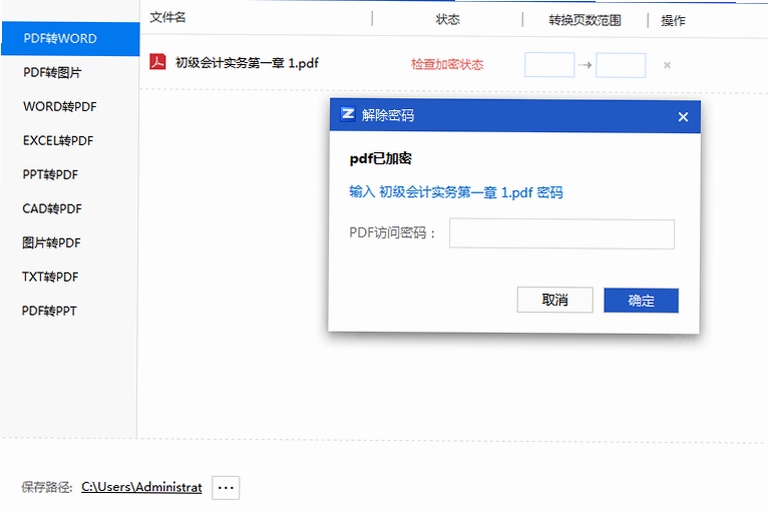Click the 操作 column header

(673, 21)
